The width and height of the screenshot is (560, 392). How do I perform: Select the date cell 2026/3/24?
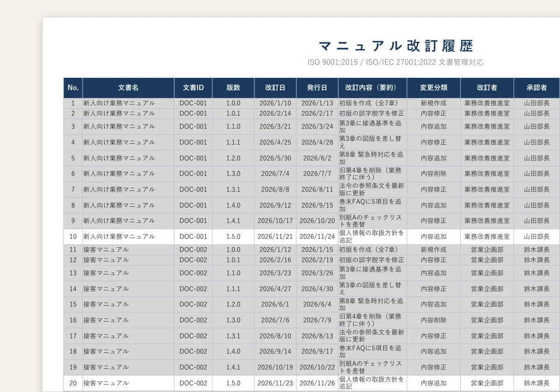click(317, 126)
